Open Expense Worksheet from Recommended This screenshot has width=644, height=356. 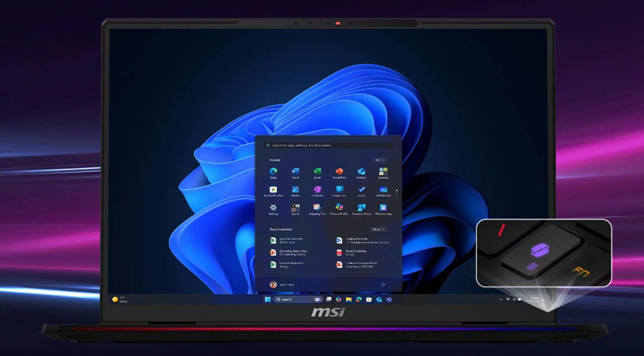click(x=287, y=264)
